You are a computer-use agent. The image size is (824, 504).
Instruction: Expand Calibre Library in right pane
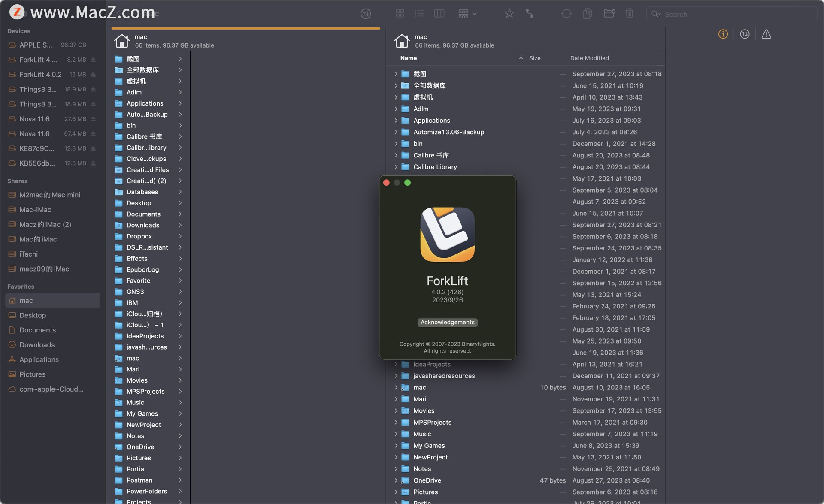396,167
